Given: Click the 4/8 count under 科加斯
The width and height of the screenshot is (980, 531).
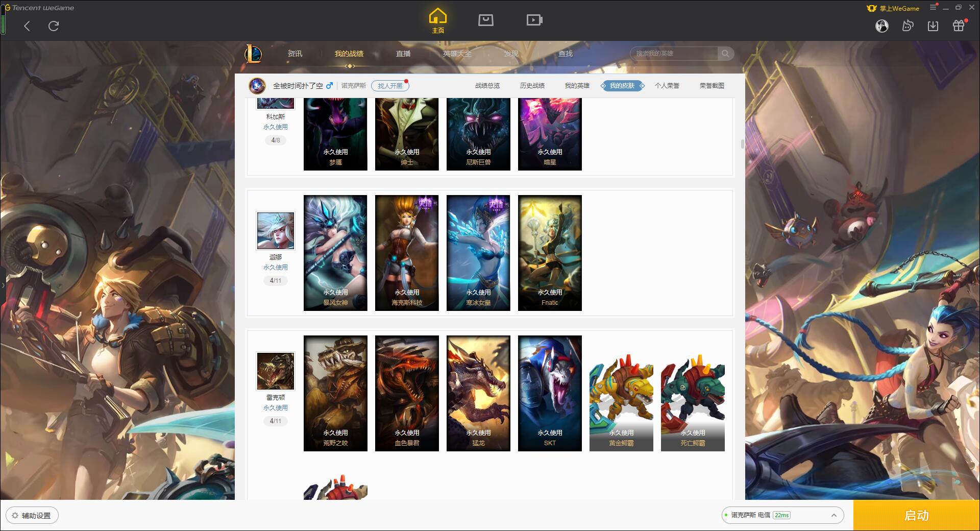Looking at the screenshot, I should point(276,140).
